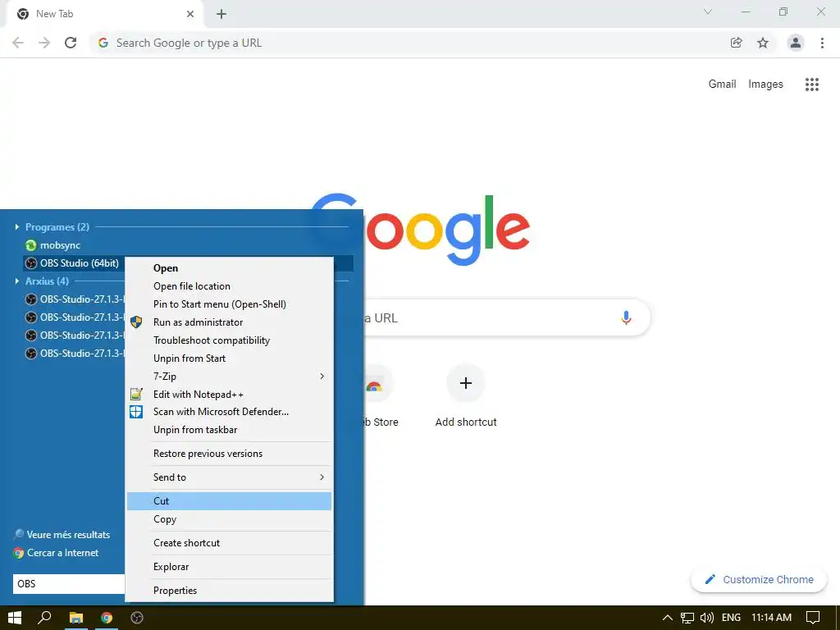The width and height of the screenshot is (840, 630).
Task: Choose Unpin from taskbar
Action: click(230, 430)
